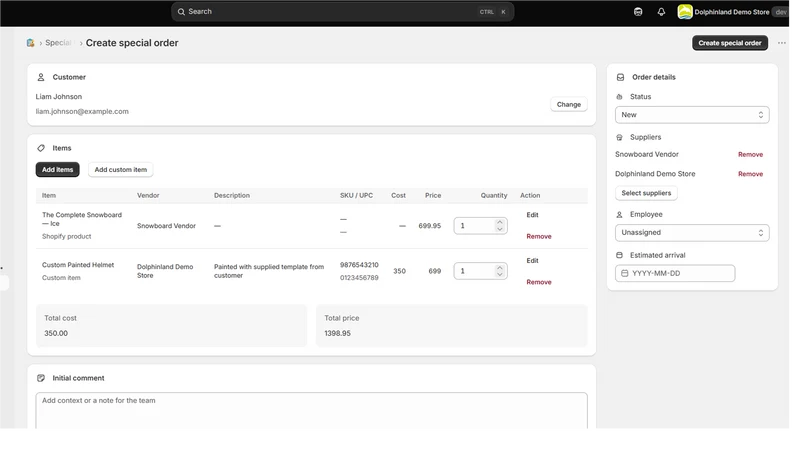This screenshot has height=450, width=800.
Task: Click the Suppliers store icon
Action: coord(619,137)
